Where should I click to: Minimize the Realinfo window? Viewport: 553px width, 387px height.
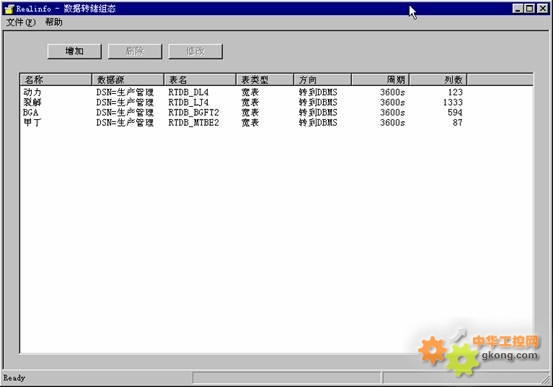518,8
